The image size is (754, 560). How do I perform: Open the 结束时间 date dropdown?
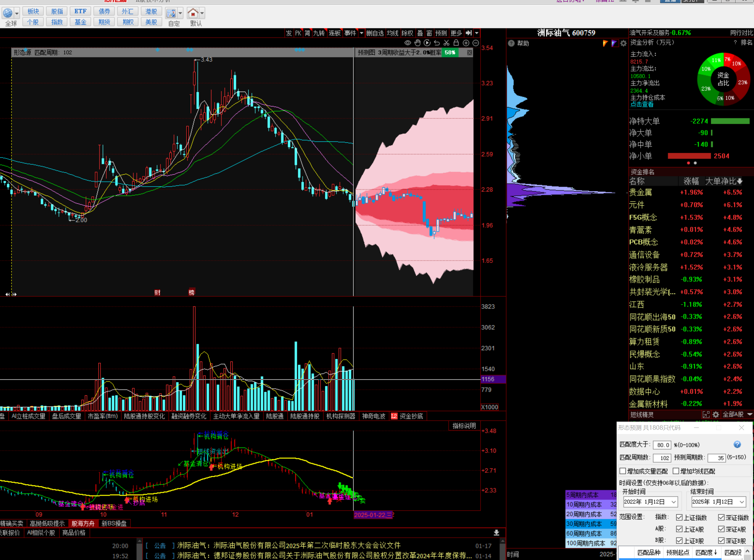tap(742, 502)
